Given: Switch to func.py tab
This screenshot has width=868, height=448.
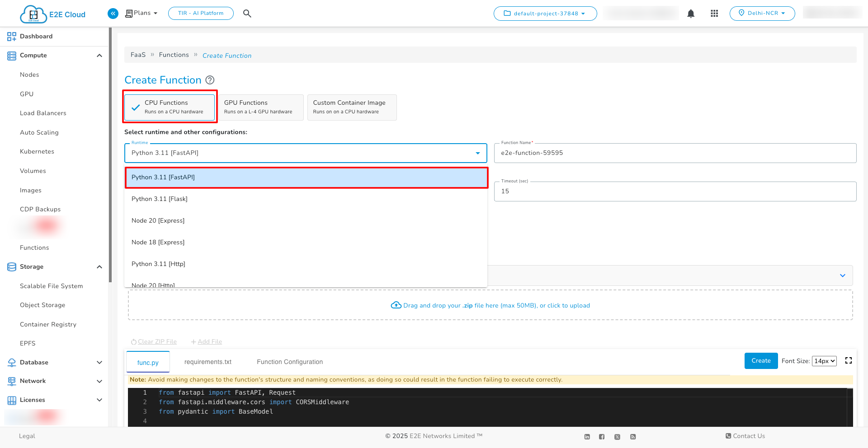Looking at the screenshot, I should coord(148,362).
